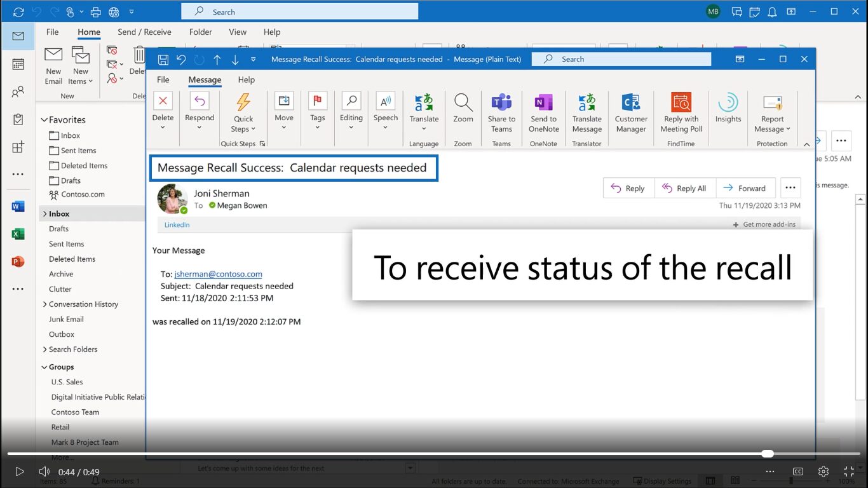Expand the Conversation History folder
This screenshot has width=868, height=488.
[44, 304]
